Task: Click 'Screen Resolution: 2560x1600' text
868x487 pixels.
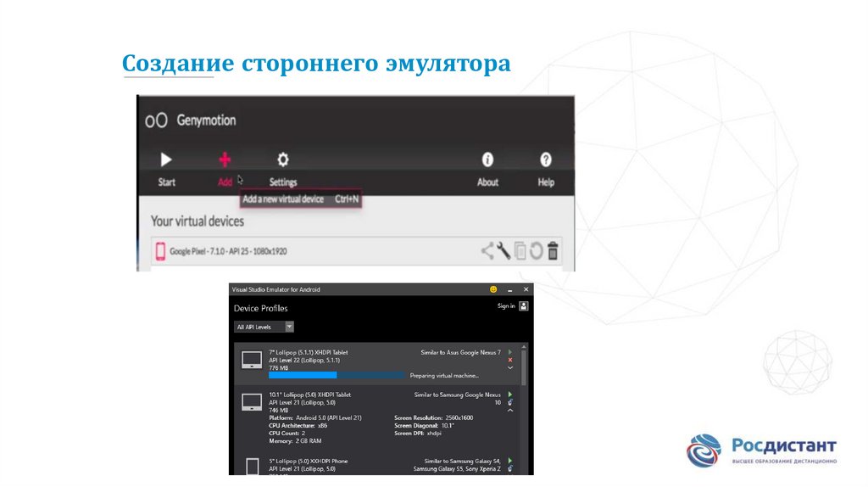Action: (433, 417)
